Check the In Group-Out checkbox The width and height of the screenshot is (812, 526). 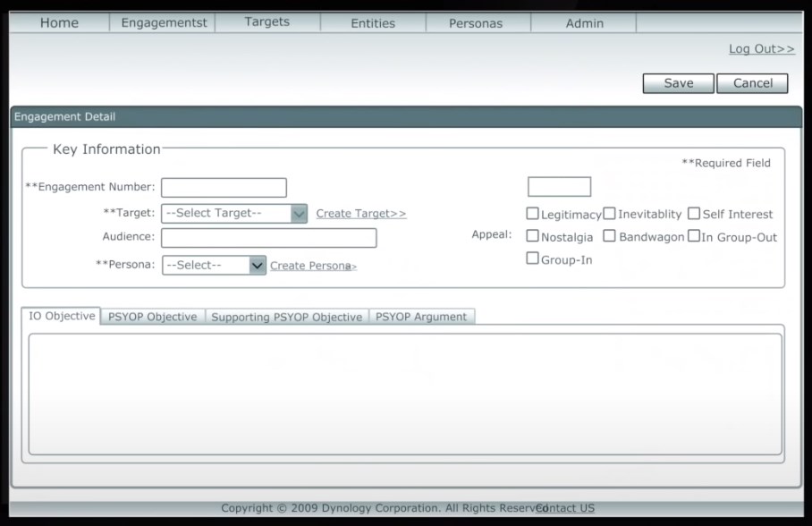coord(694,237)
